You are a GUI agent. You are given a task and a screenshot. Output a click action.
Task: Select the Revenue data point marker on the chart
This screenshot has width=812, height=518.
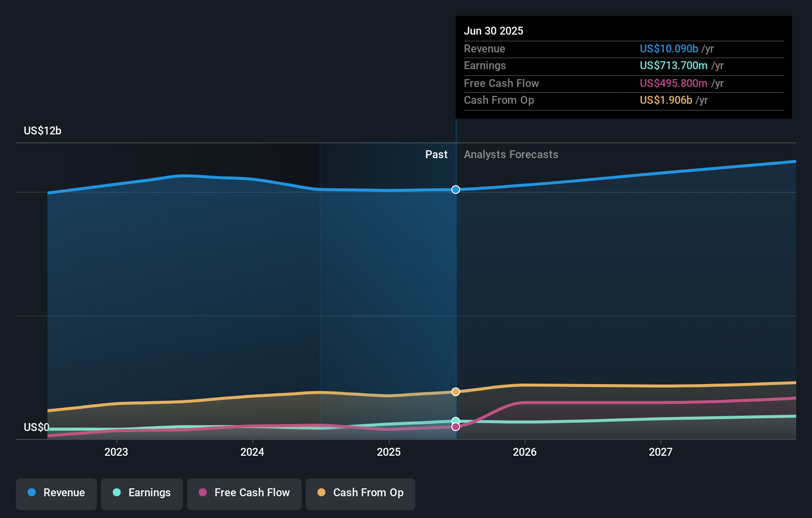click(x=455, y=190)
